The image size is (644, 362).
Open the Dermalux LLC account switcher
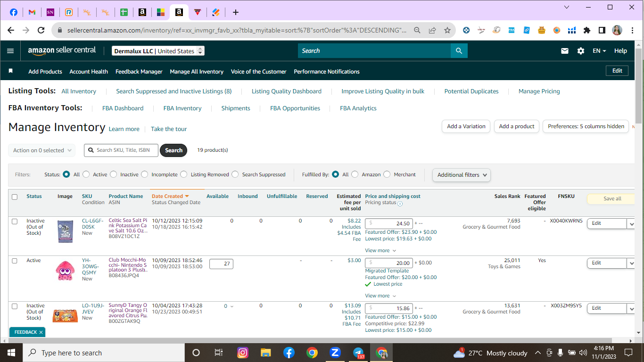tap(158, 51)
